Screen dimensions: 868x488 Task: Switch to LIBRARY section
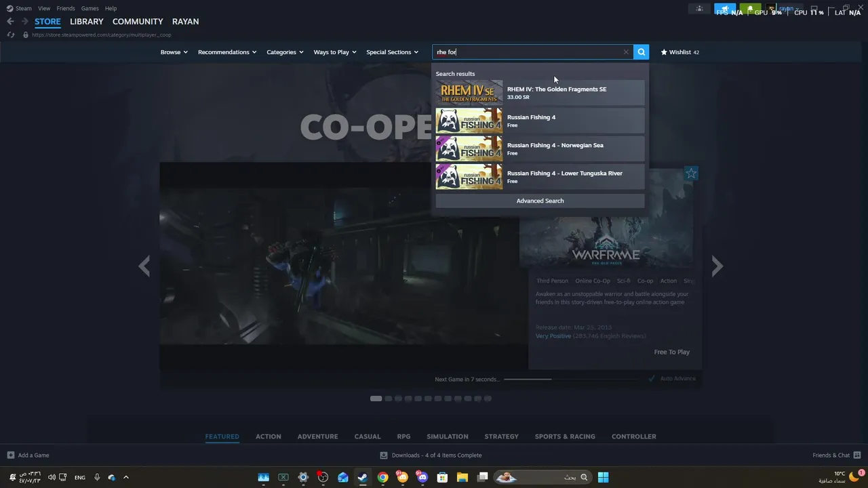click(87, 22)
